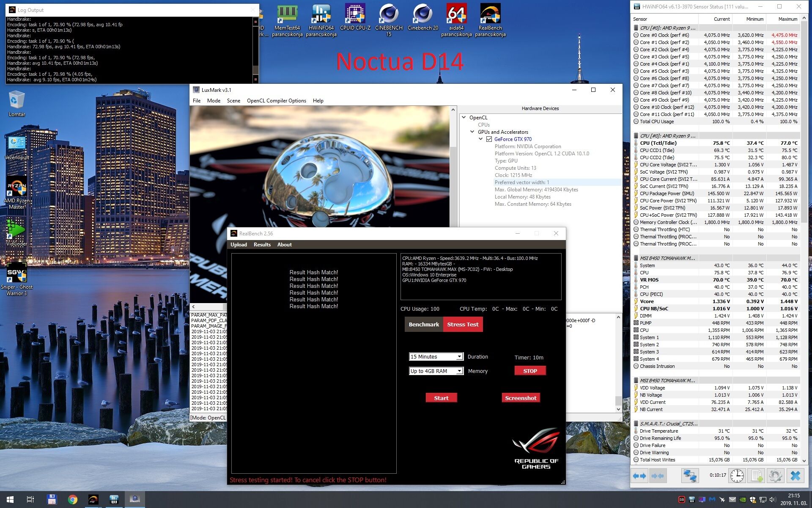Open LuxMark Mode menu

coord(214,101)
